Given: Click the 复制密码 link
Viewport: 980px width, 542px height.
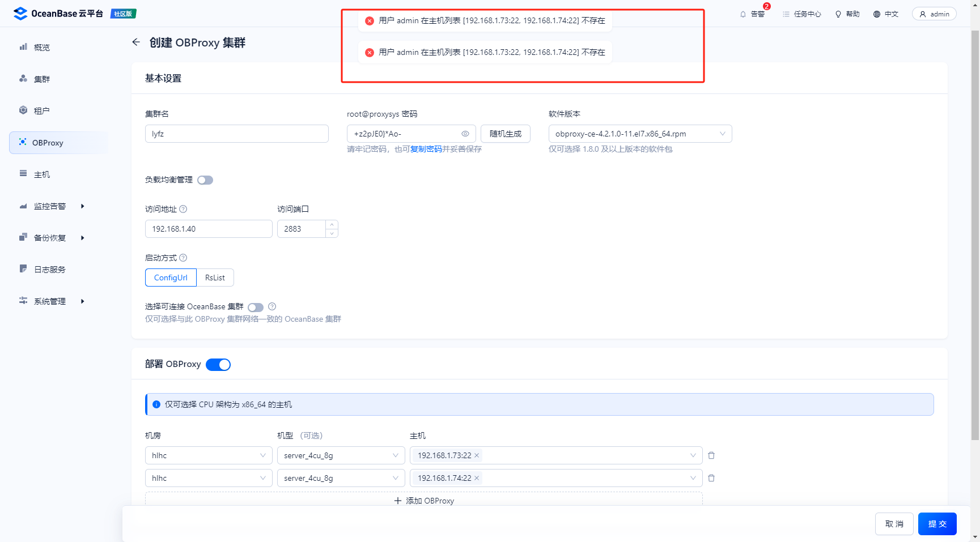Looking at the screenshot, I should click(426, 149).
